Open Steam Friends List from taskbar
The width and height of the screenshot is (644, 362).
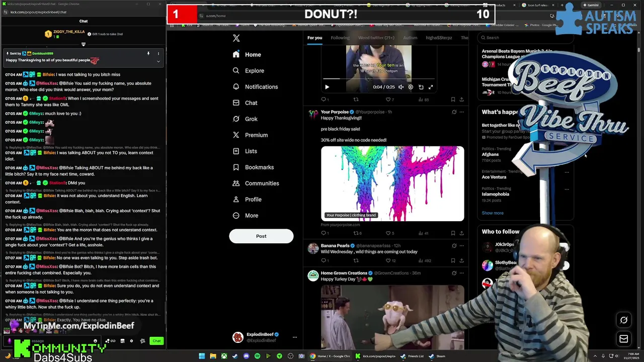click(412, 356)
